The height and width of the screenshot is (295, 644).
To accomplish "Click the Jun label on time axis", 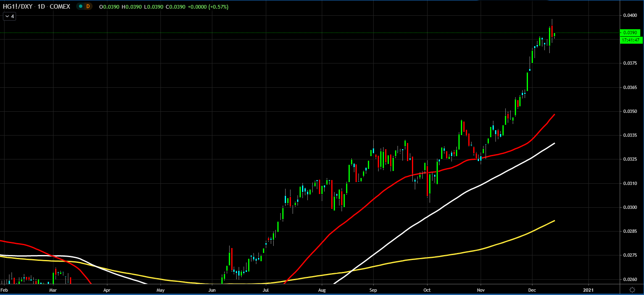I will 212,290.
